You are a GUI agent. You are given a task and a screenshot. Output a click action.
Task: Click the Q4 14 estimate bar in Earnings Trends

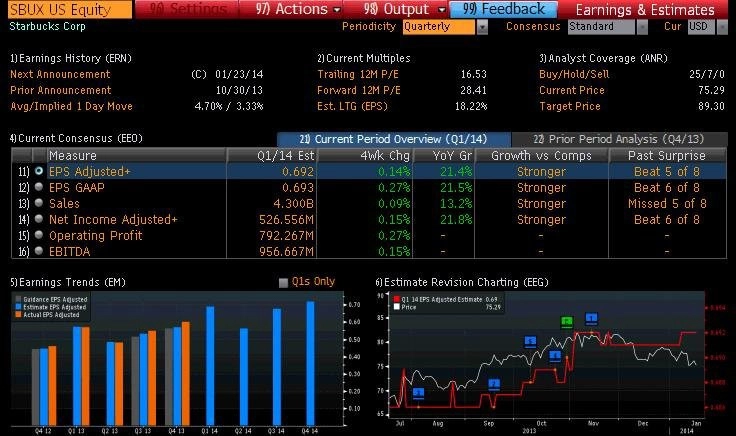311,364
